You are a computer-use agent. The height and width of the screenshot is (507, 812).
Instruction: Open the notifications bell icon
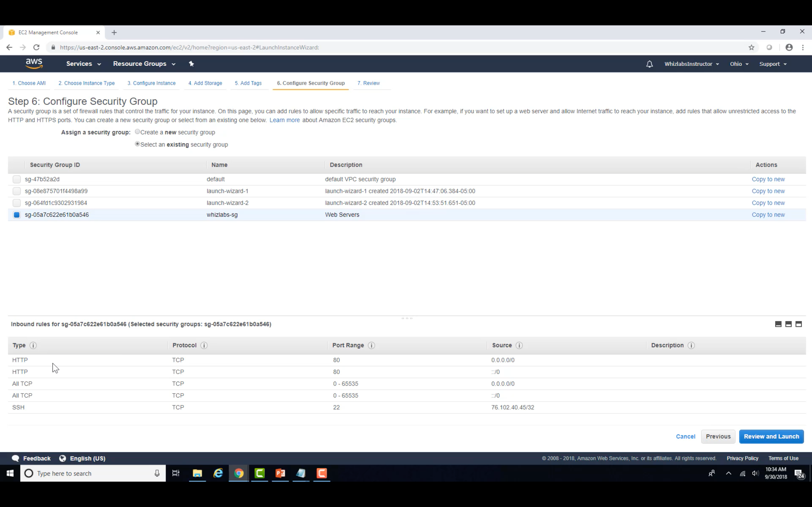[x=649, y=64]
